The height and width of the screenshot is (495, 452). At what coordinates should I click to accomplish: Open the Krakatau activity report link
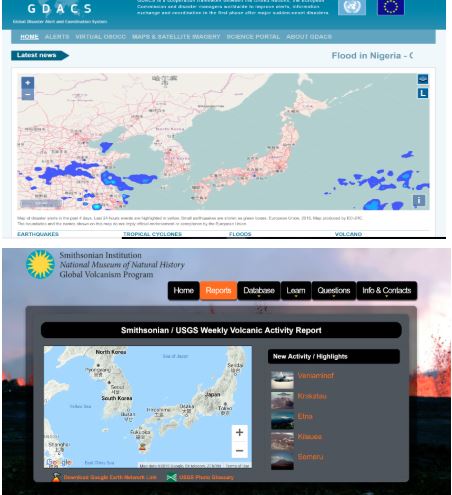point(312,396)
